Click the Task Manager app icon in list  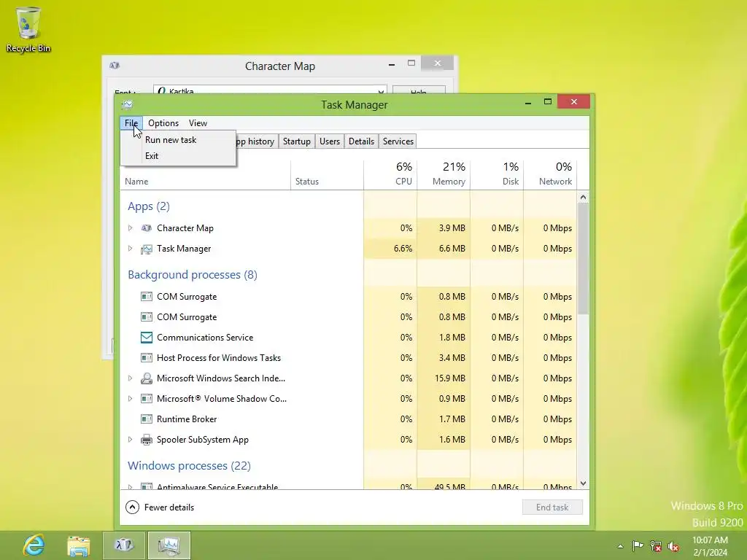146,249
